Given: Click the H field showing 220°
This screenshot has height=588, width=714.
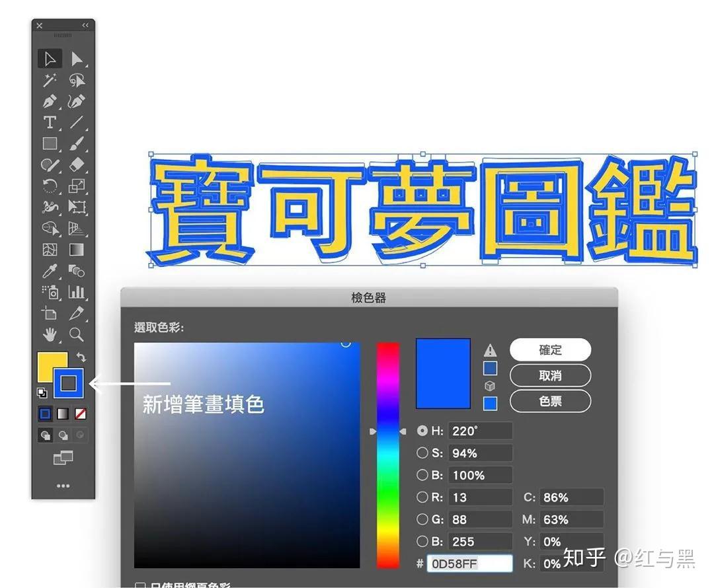Looking at the screenshot, I should (x=481, y=431).
